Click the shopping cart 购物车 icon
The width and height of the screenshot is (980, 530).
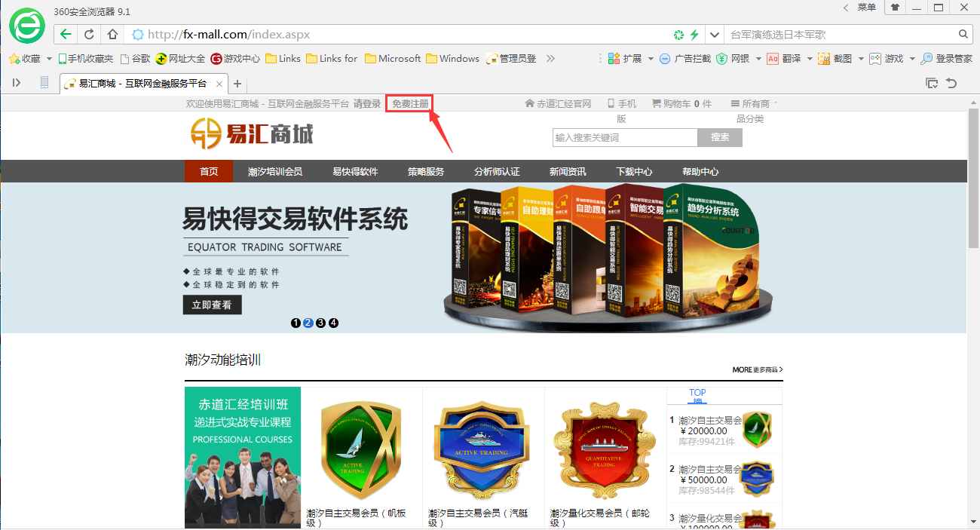pyautogui.click(x=656, y=104)
